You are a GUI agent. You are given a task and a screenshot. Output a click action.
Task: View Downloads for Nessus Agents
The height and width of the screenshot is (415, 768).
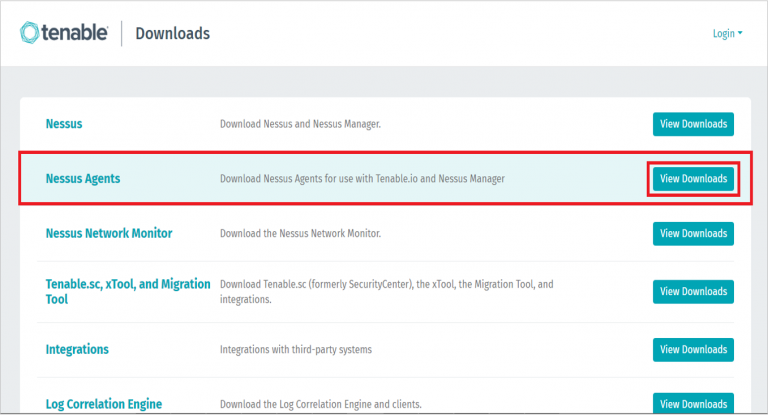click(x=693, y=179)
